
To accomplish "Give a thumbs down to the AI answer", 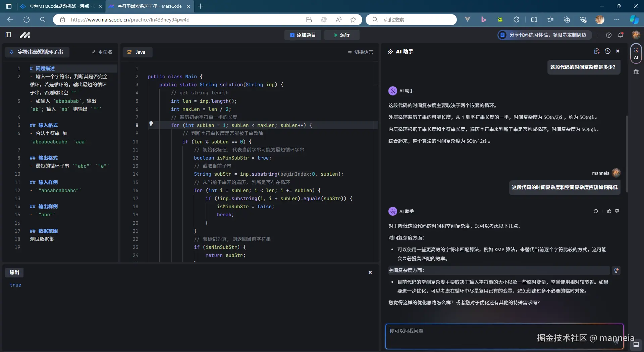I will click(617, 211).
